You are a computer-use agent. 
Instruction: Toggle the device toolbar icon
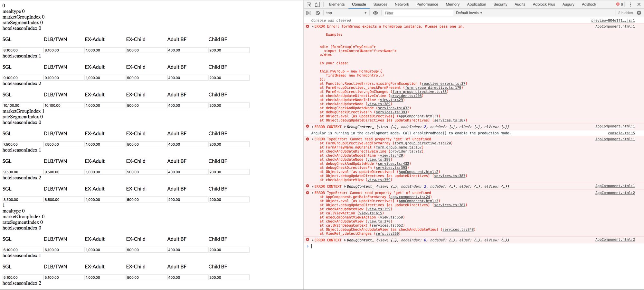tap(317, 5)
